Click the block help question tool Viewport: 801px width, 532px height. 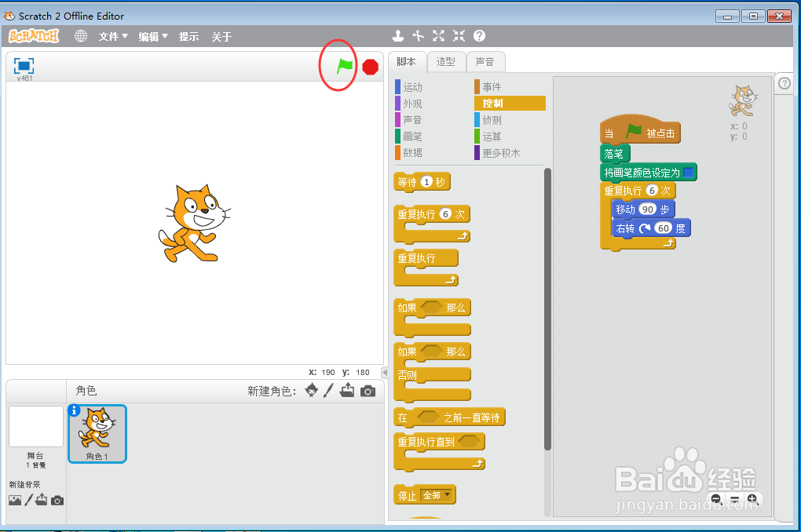coord(479,36)
